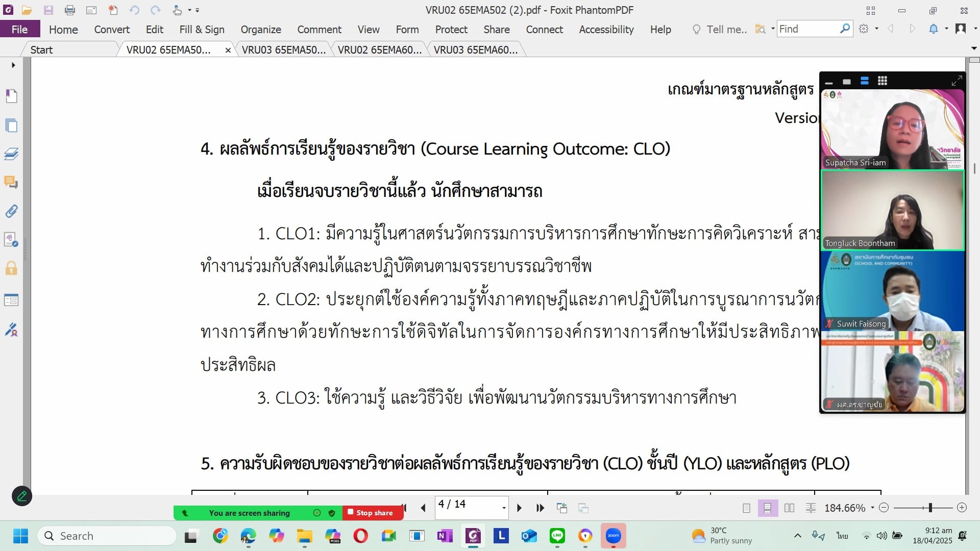Select the Hand tool in the quick toolbar
The image size is (980, 551).
pyautogui.click(x=176, y=10)
